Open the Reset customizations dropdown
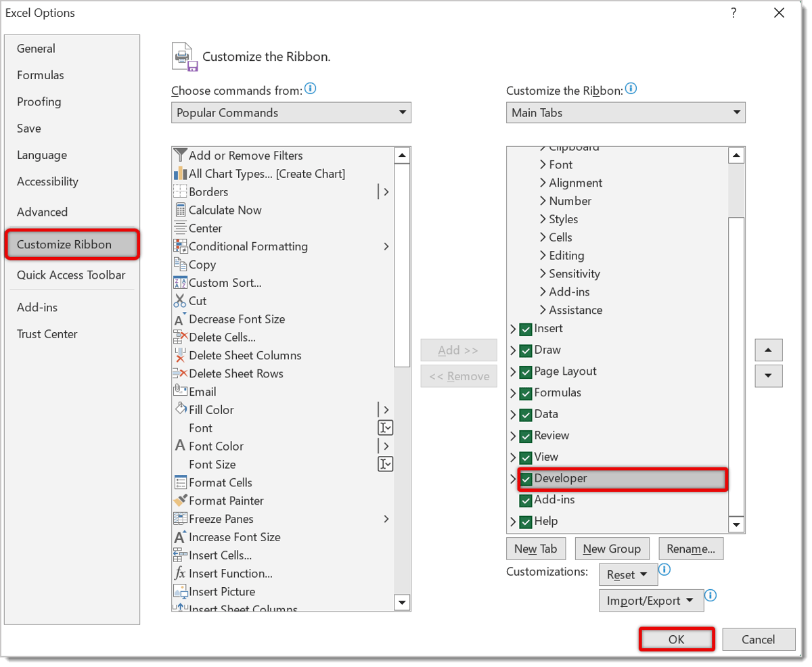The height and width of the screenshot is (667, 812). [628, 575]
